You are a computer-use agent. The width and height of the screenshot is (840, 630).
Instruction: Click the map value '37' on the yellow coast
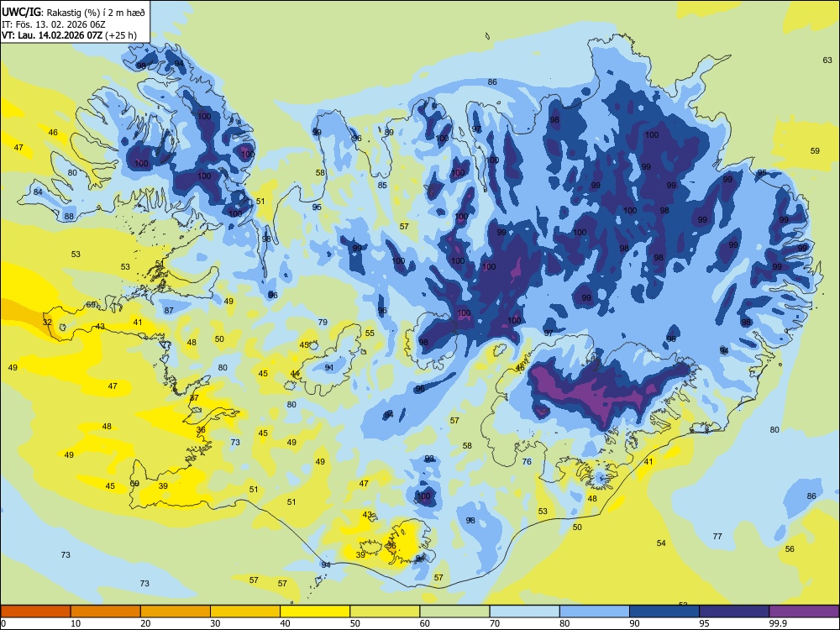194,398
